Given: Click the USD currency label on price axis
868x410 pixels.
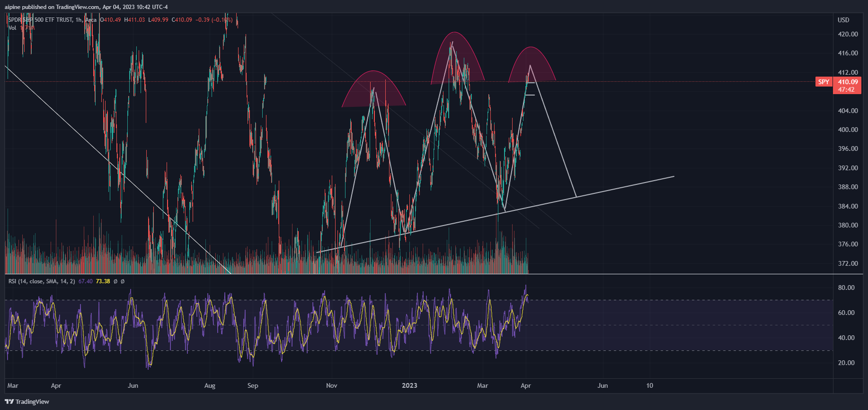Looking at the screenshot, I should 843,20.
